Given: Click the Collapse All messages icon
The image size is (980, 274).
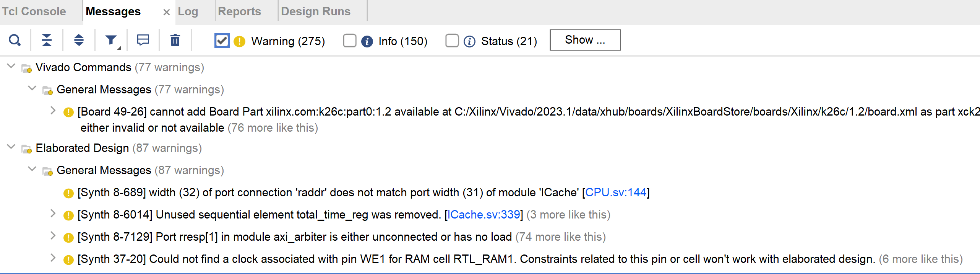Looking at the screenshot, I should pos(47,40).
